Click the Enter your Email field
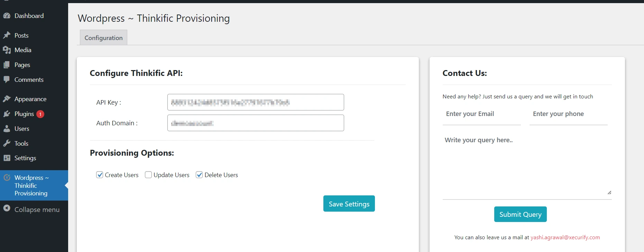 coord(481,114)
